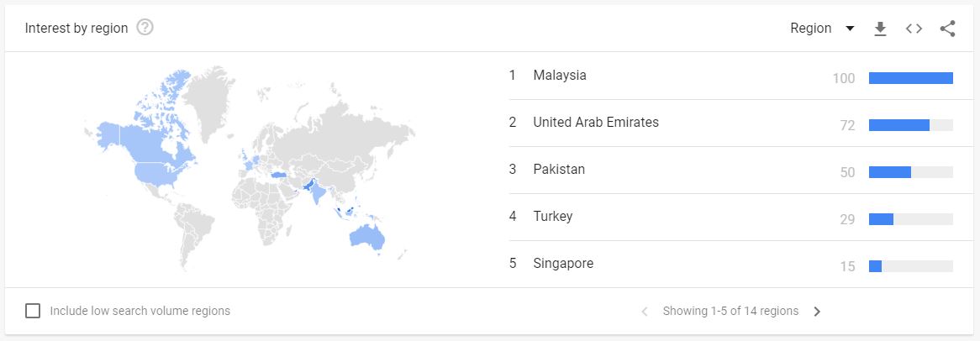Click the United States on the map
This screenshot has height=341, width=980.
pos(154,171)
